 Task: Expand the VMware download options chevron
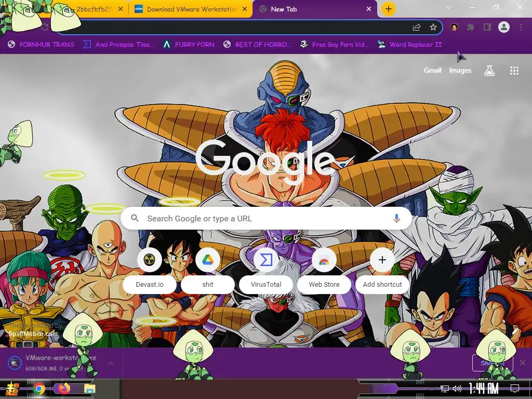click(x=111, y=363)
